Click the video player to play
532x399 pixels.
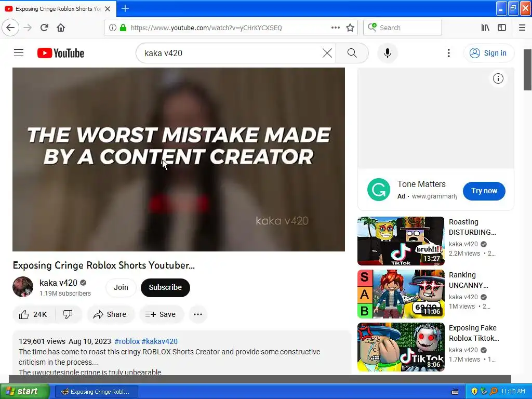[x=179, y=159]
